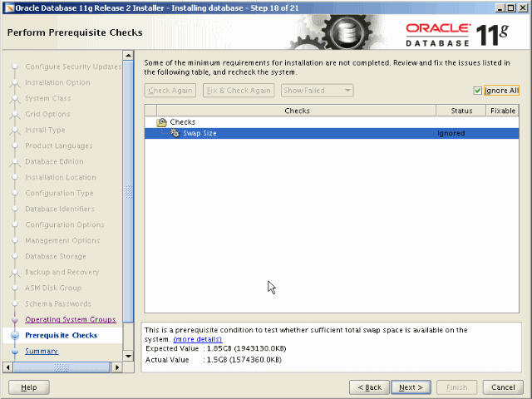This screenshot has height=399, width=532.
Task: Click the Product Languages step
Action: pyautogui.click(x=59, y=145)
